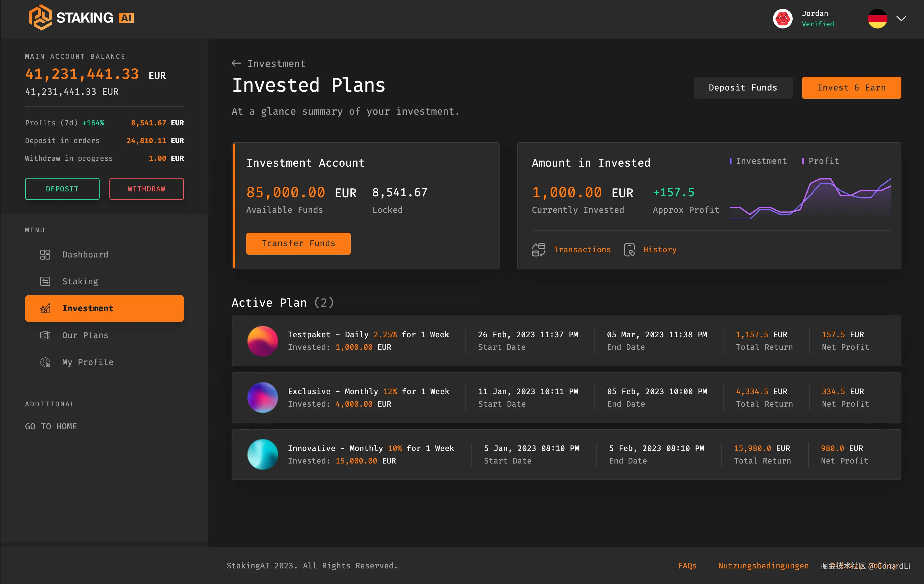The width and height of the screenshot is (924, 584).
Task: Open the Nutzungsbedingungen footer link
Action: [x=763, y=566]
